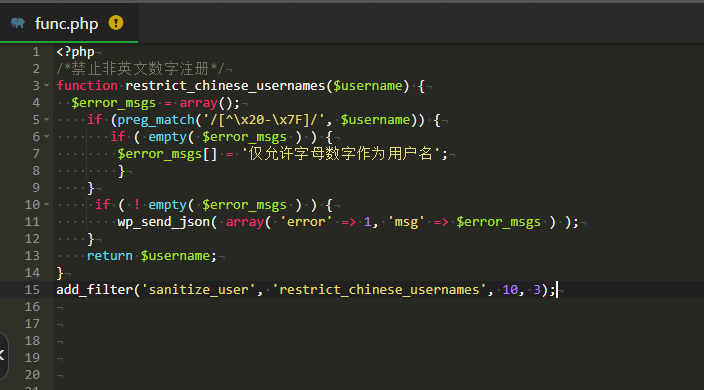Click the '<?php' opening tag

pyautogui.click(x=75, y=52)
